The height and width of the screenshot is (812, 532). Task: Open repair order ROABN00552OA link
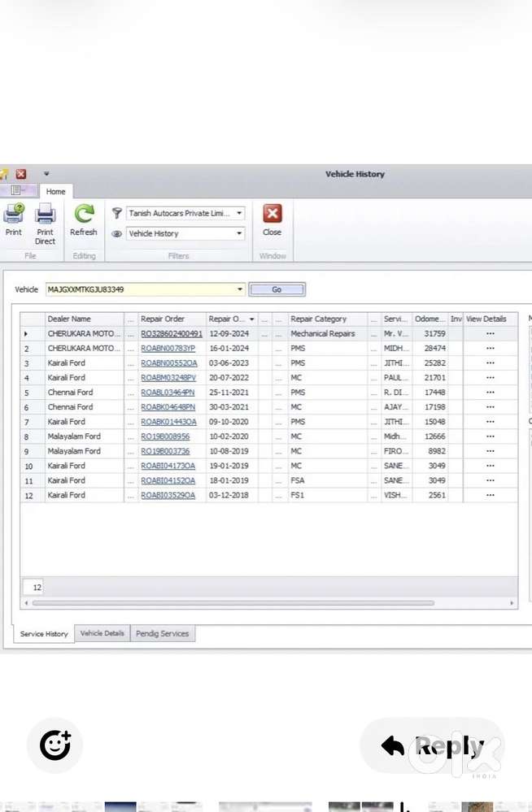(x=169, y=363)
